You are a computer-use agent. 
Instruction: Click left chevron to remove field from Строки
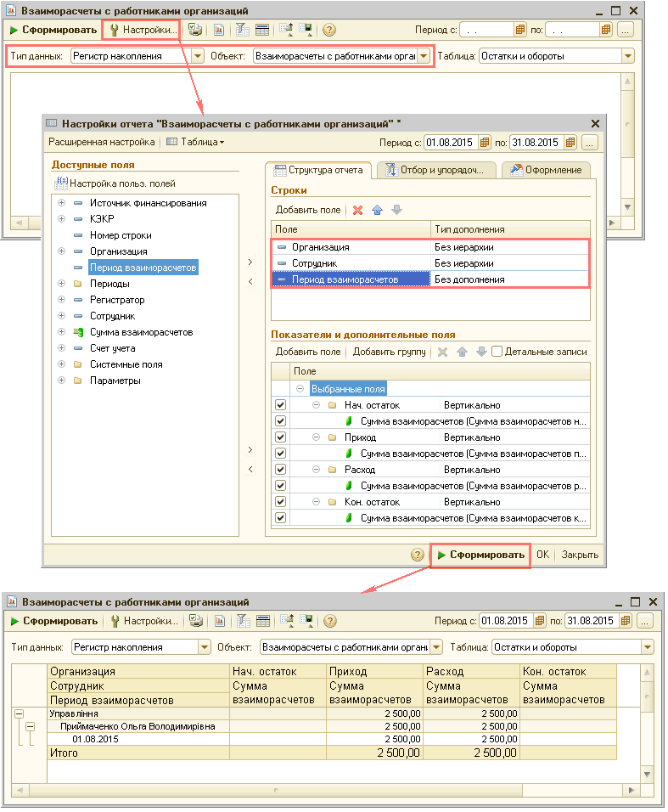[x=250, y=281]
